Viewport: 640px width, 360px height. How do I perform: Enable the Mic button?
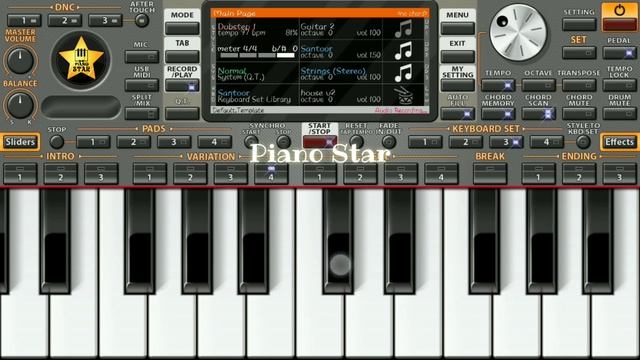click(x=142, y=57)
